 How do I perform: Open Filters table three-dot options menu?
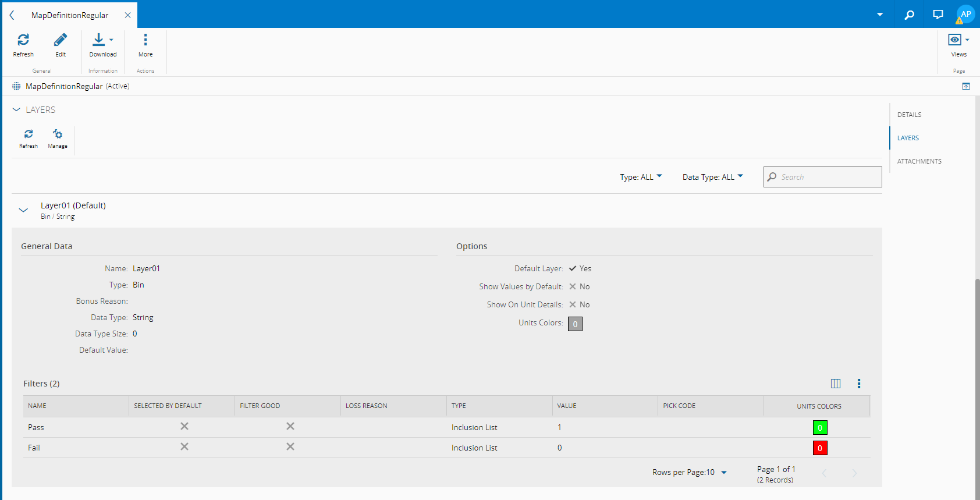point(859,384)
